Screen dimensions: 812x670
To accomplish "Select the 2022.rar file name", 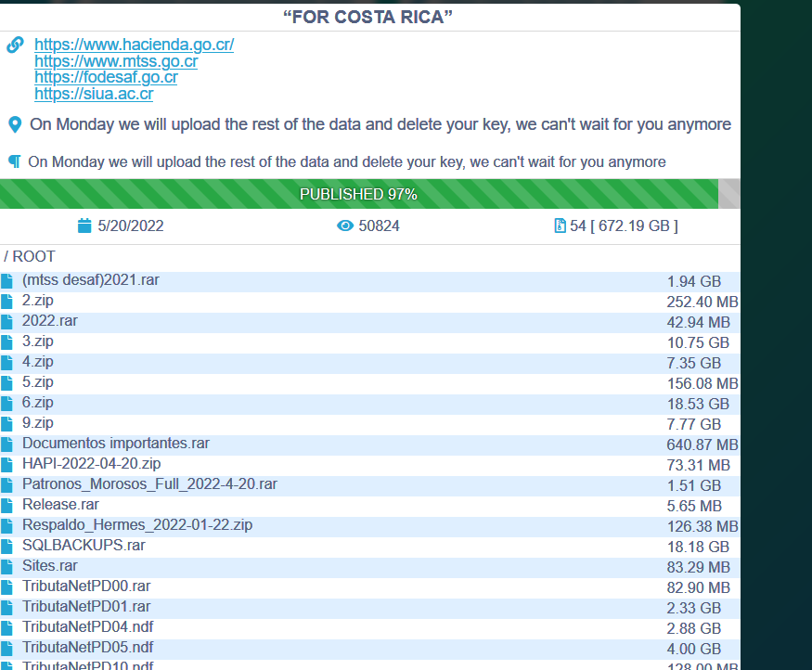I will 50,321.
